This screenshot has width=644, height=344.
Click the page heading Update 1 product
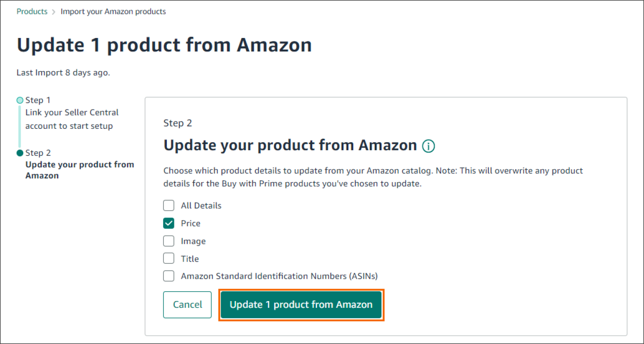(164, 45)
